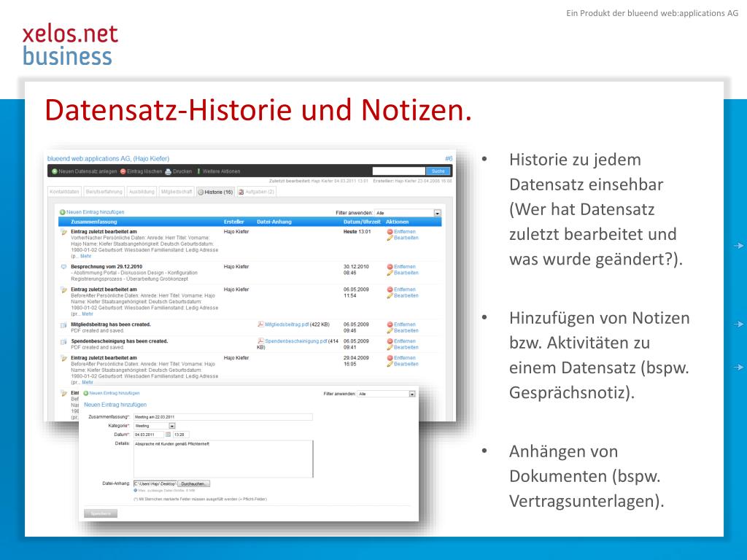Click Mehr link in 06.05.2009 11:54 entry

point(88,314)
